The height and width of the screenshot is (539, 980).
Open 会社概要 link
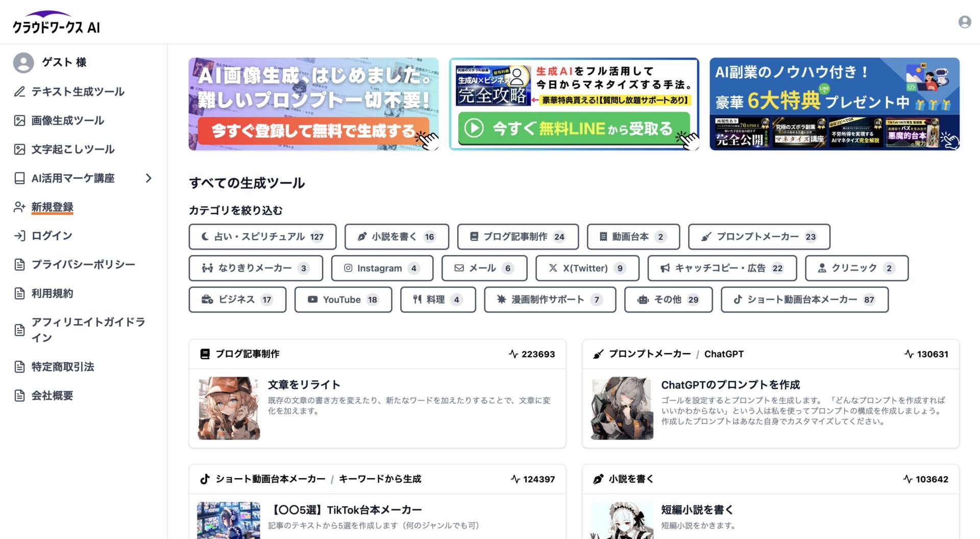click(x=53, y=396)
